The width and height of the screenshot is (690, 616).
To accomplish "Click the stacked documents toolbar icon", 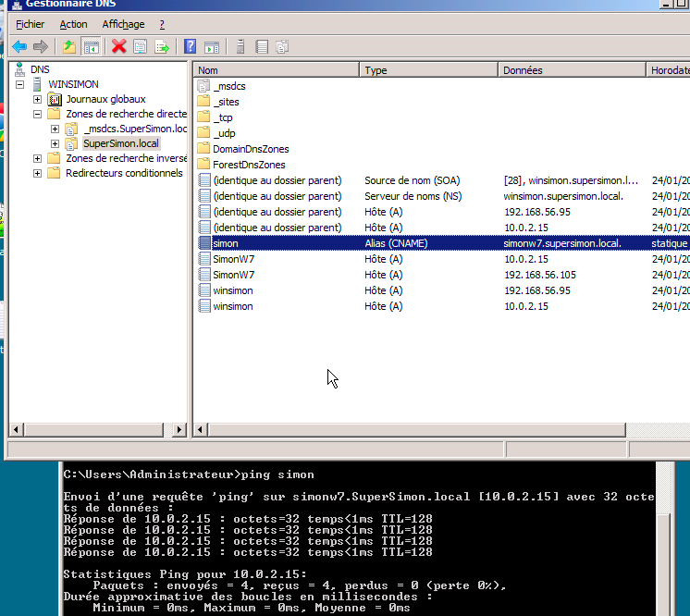I will 282,46.
